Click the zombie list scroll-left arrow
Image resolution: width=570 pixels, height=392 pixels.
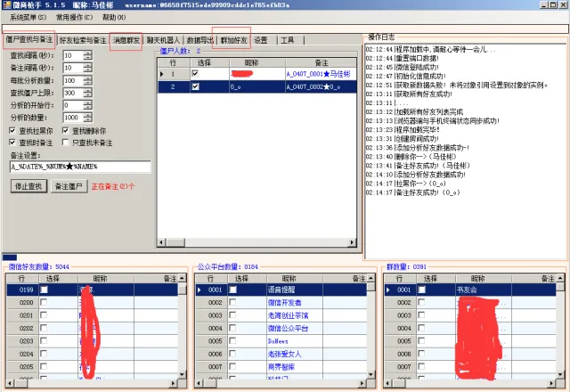[162, 242]
